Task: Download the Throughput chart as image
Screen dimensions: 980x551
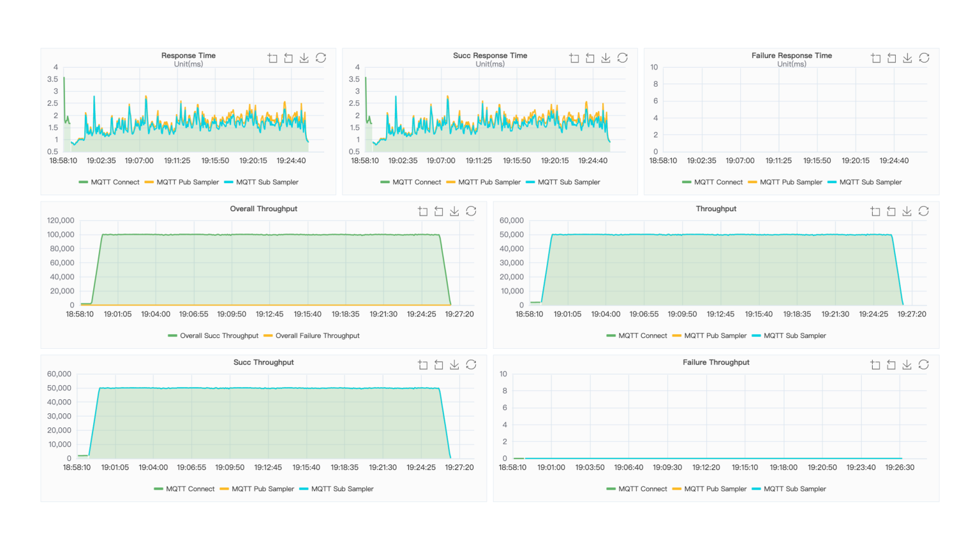Action: [907, 211]
